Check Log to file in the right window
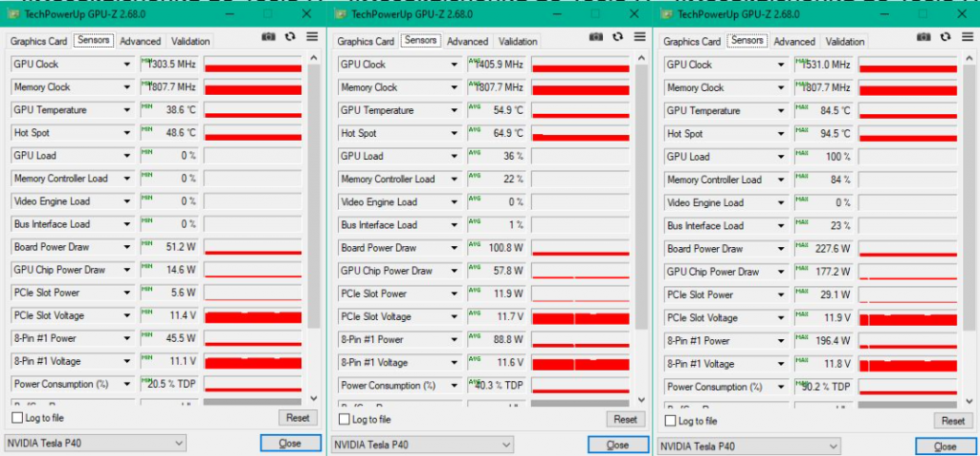Viewport: 980px width, 456px height. 673,422
